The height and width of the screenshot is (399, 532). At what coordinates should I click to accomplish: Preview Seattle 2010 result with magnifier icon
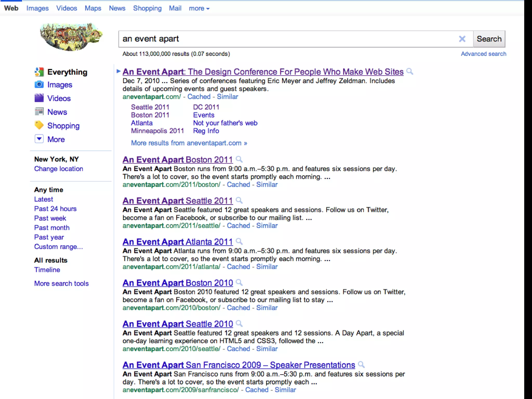[239, 323]
